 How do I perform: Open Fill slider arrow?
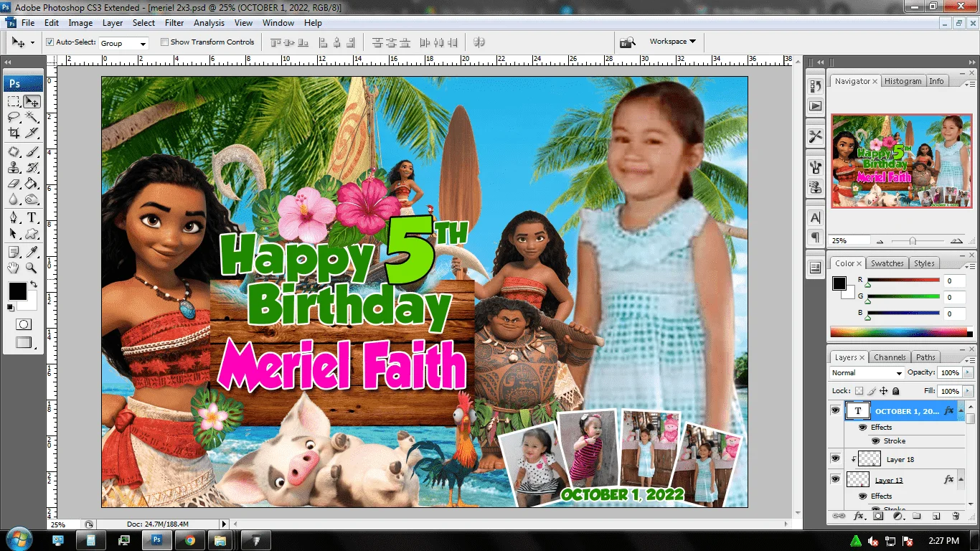pos(968,391)
